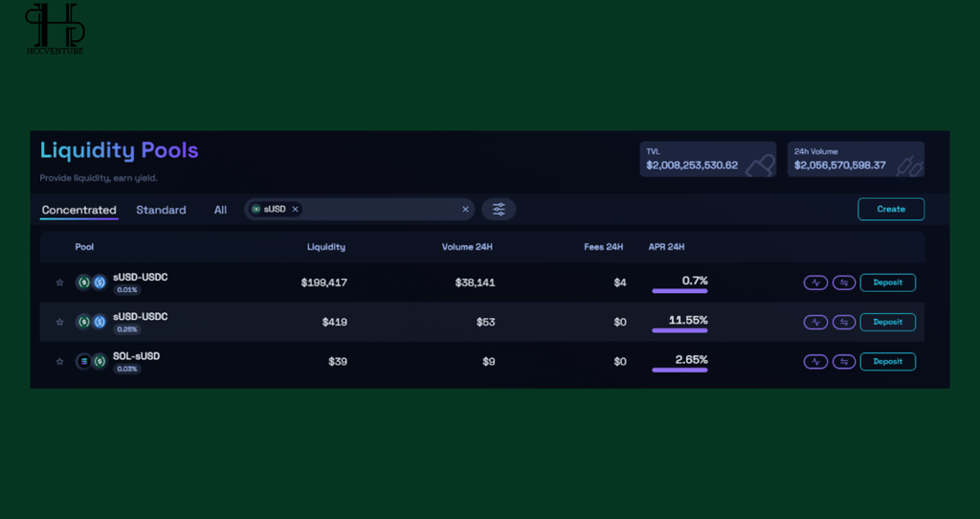980x519 pixels.
Task: Click volume value $53
Action: [485, 322]
